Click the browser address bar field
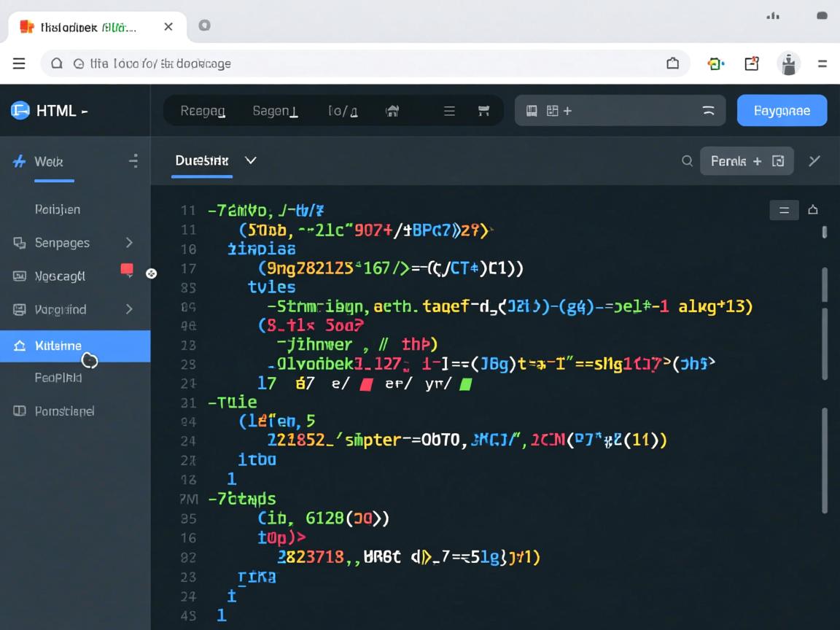The height and width of the screenshot is (630, 840). [x=365, y=63]
